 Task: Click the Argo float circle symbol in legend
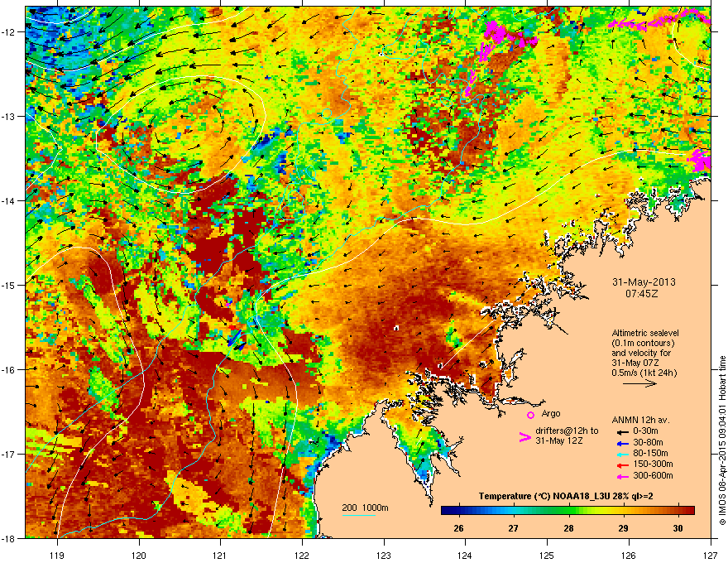530,415
